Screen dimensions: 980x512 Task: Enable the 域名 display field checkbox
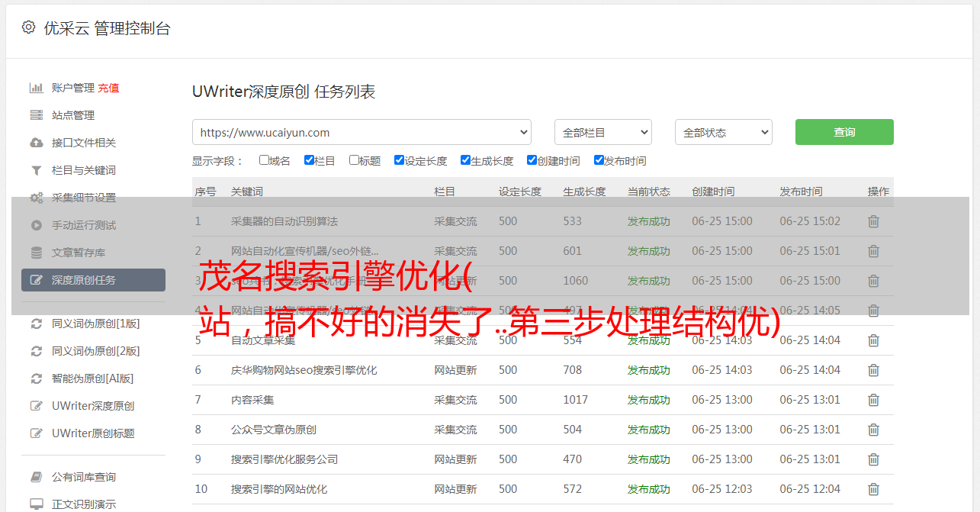(x=264, y=160)
